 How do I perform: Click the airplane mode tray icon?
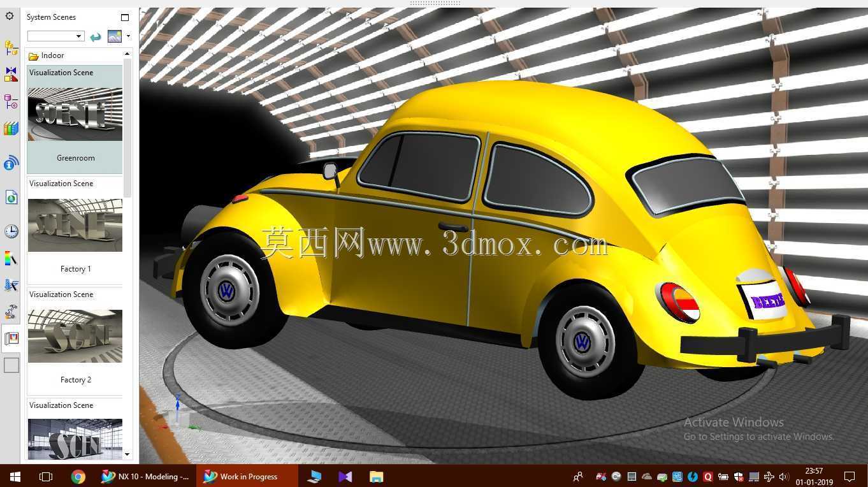click(x=769, y=476)
